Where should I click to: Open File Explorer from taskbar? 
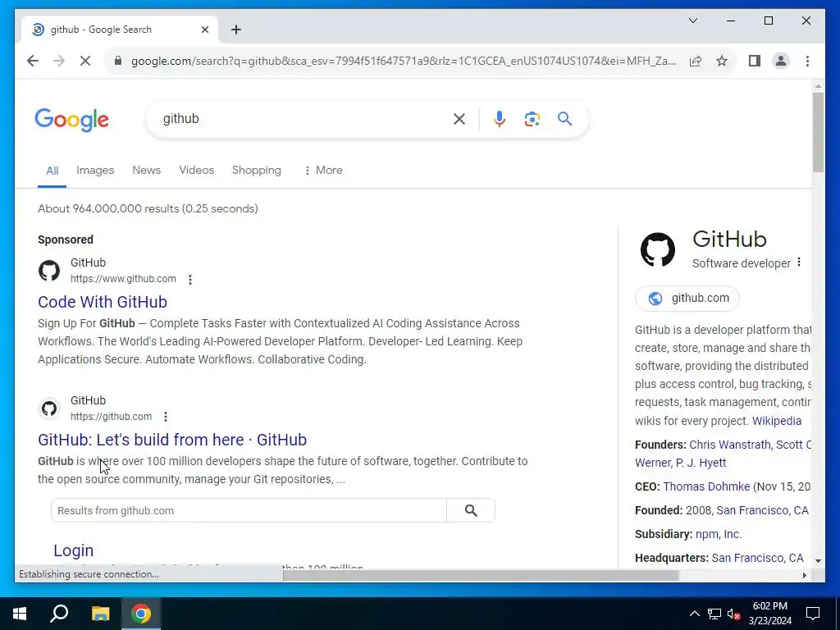coord(100,614)
